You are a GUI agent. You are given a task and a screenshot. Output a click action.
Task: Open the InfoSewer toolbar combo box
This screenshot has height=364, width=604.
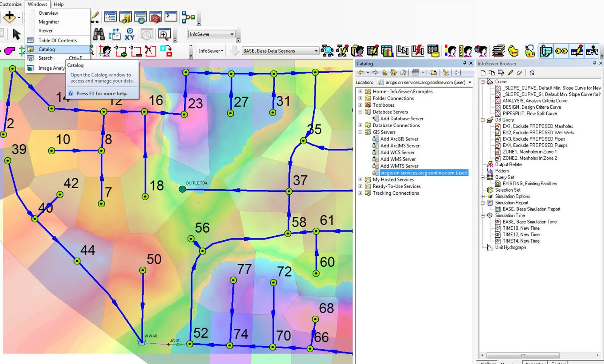211,34
